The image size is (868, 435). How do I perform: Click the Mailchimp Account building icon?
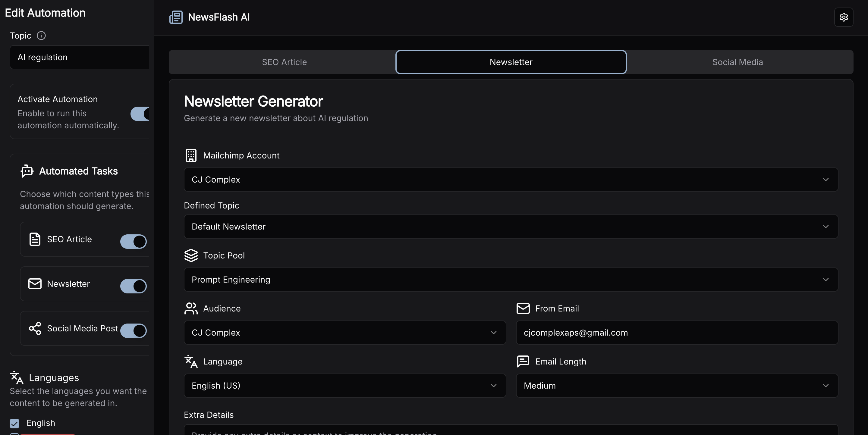tap(191, 155)
